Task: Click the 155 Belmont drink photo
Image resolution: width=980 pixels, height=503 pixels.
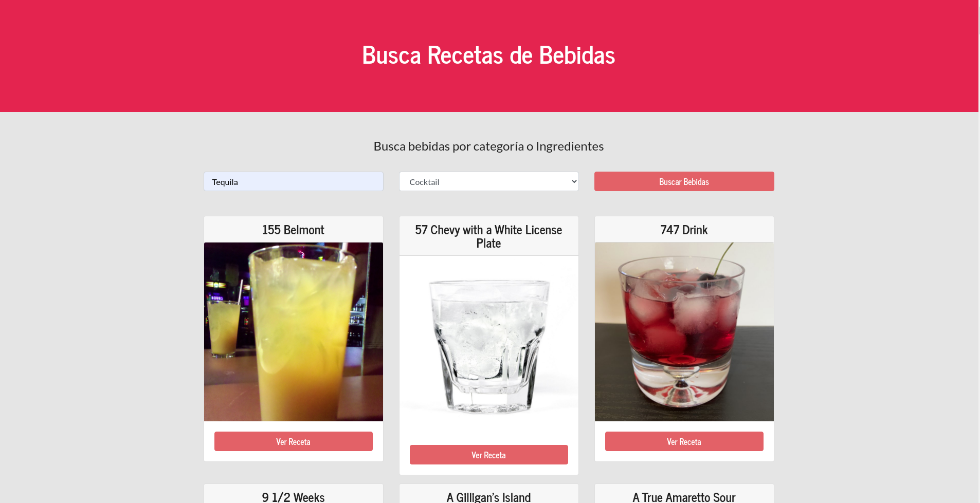Action: coord(293,332)
